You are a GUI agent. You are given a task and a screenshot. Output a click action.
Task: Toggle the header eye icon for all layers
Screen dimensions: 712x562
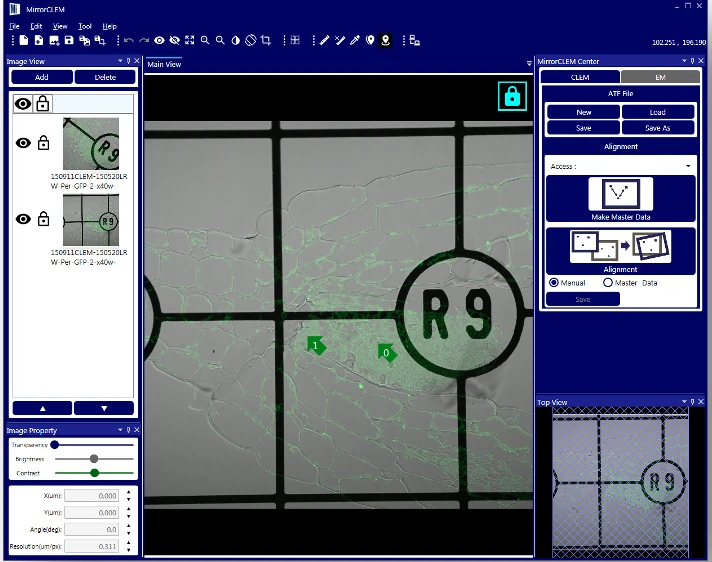click(23, 104)
